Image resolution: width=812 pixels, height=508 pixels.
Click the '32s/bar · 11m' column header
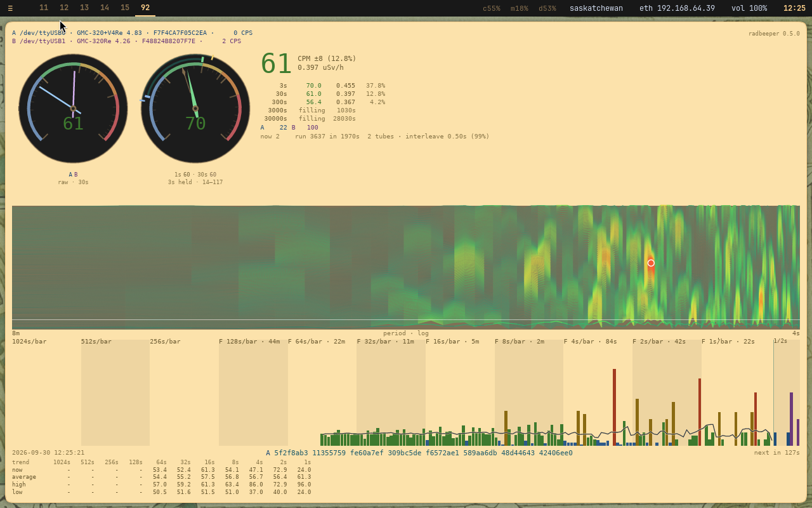[x=386, y=342]
